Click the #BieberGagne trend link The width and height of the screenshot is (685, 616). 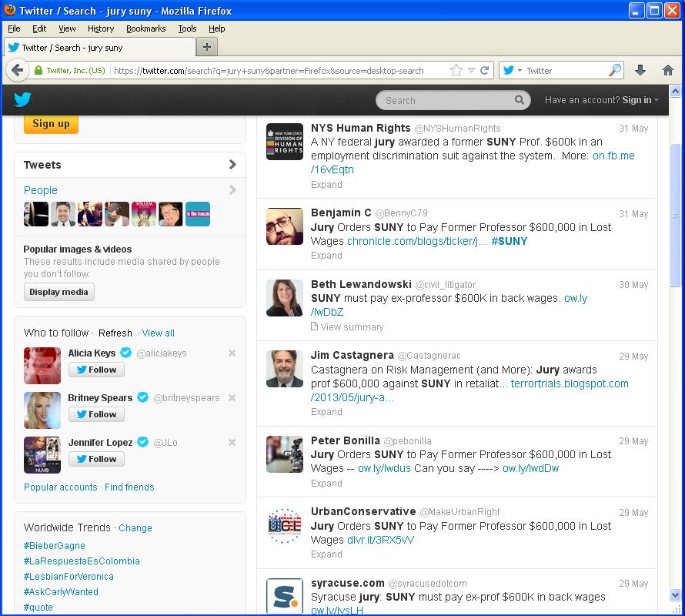point(54,545)
